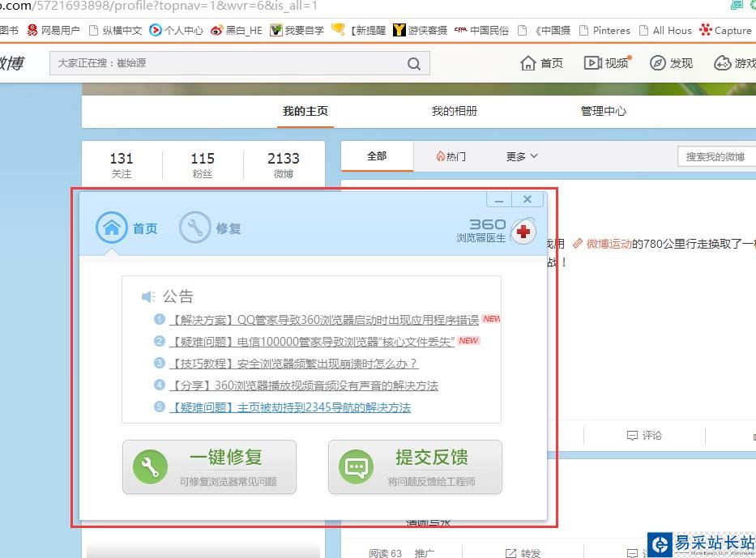Click the 公告 announcement speaker icon
This screenshot has width=756, height=558.
click(x=148, y=296)
